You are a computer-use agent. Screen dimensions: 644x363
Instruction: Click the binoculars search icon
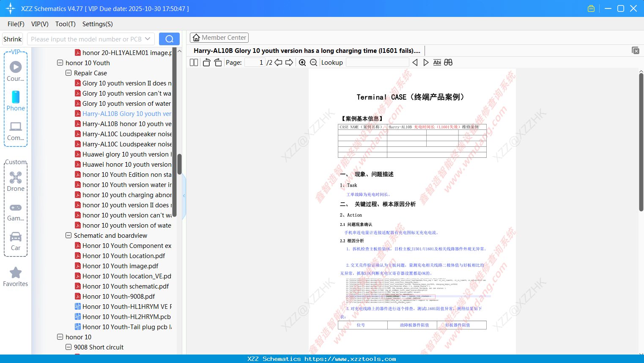[x=448, y=62]
